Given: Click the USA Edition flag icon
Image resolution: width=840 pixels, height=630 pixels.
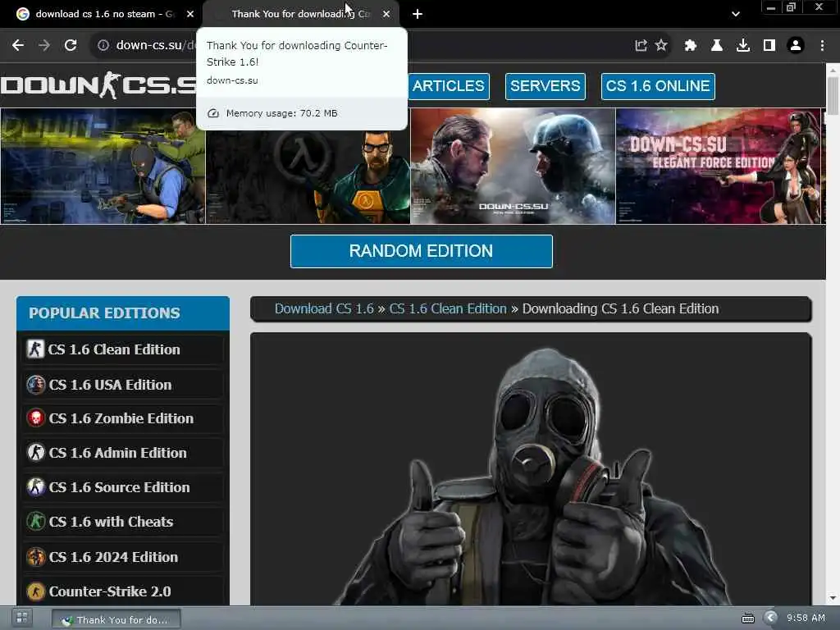Looking at the screenshot, I should pyautogui.click(x=36, y=385).
